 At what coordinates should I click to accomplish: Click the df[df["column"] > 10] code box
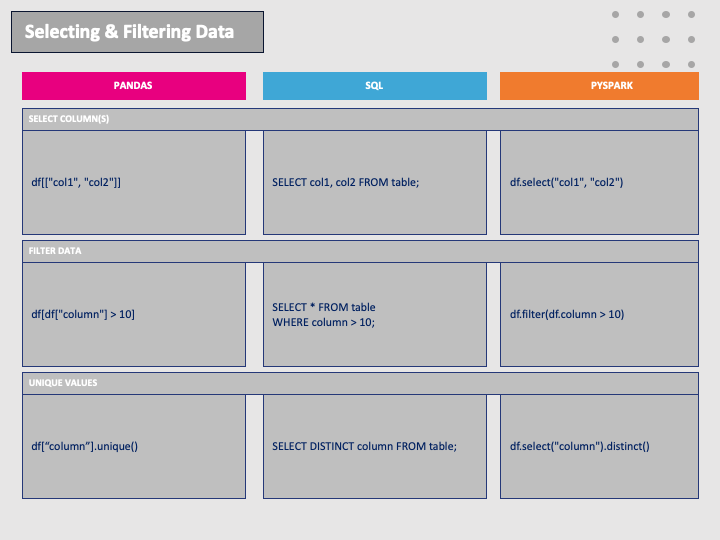coord(134,314)
